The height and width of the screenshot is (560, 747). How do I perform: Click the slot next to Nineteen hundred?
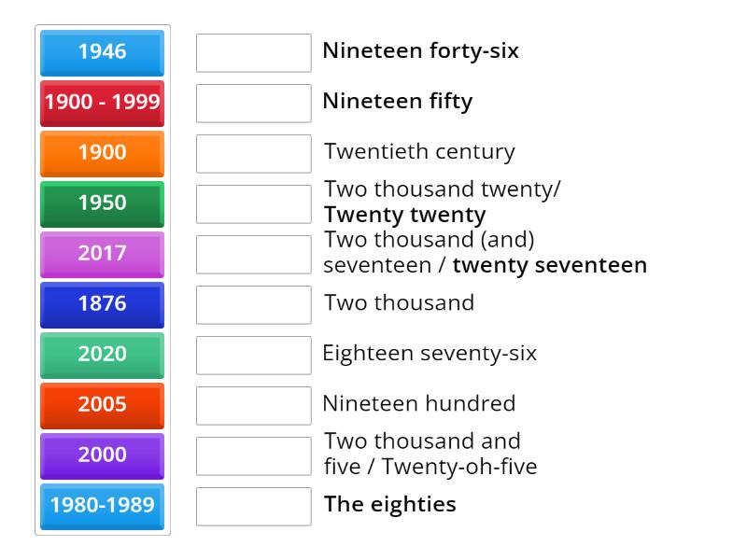pos(253,406)
